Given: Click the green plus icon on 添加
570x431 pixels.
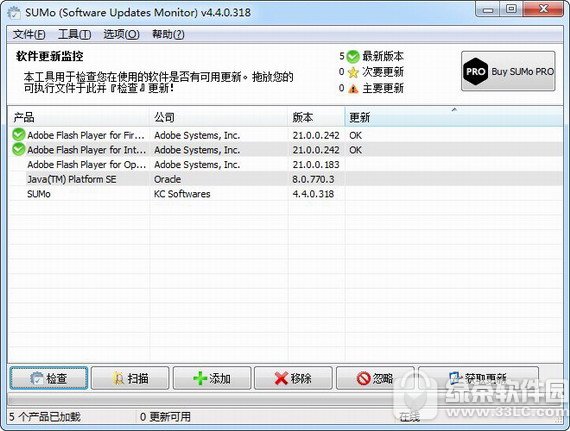Looking at the screenshot, I should tap(200, 378).
